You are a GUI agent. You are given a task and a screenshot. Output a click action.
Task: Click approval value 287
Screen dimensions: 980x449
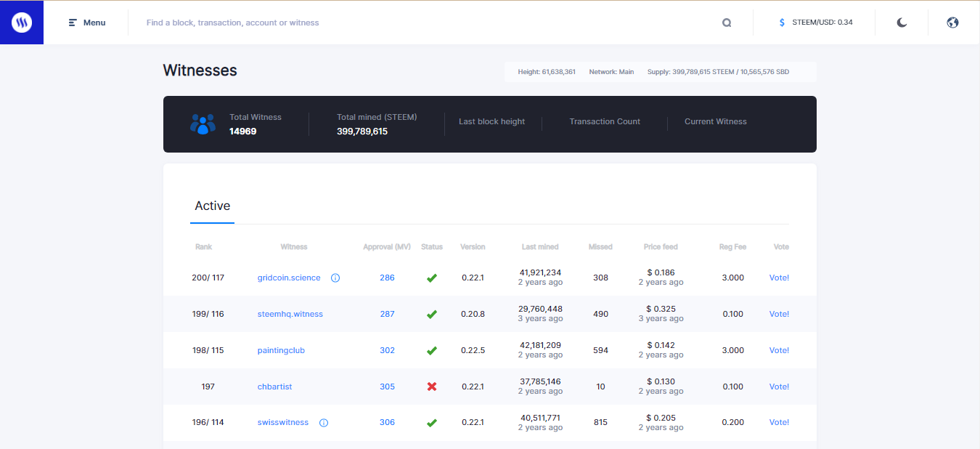pos(387,314)
